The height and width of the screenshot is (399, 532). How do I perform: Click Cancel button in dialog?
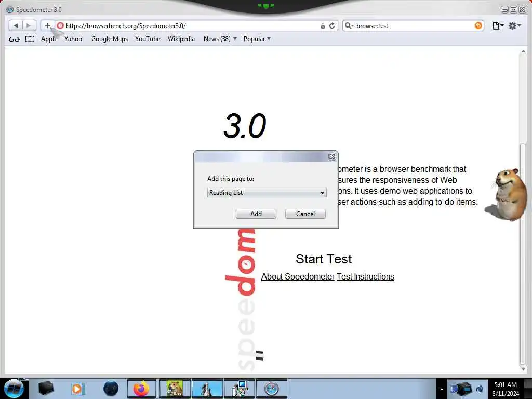[x=305, y=214]
